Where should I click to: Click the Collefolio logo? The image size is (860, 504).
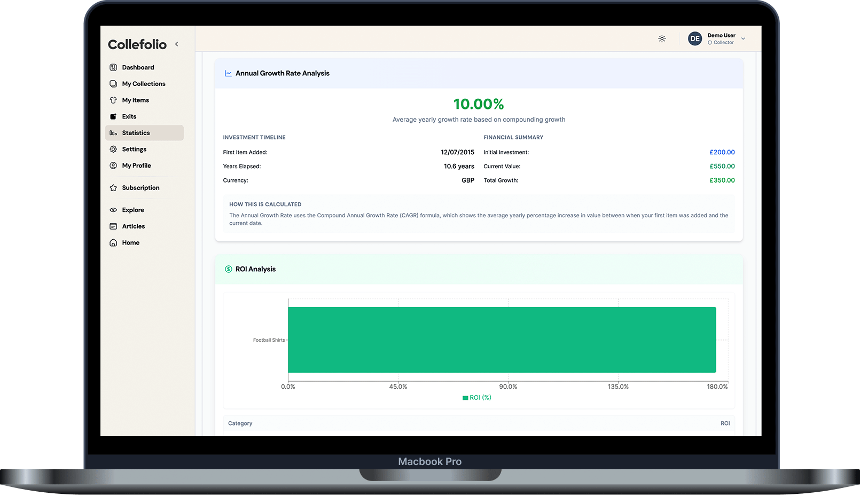pos(137,44)
